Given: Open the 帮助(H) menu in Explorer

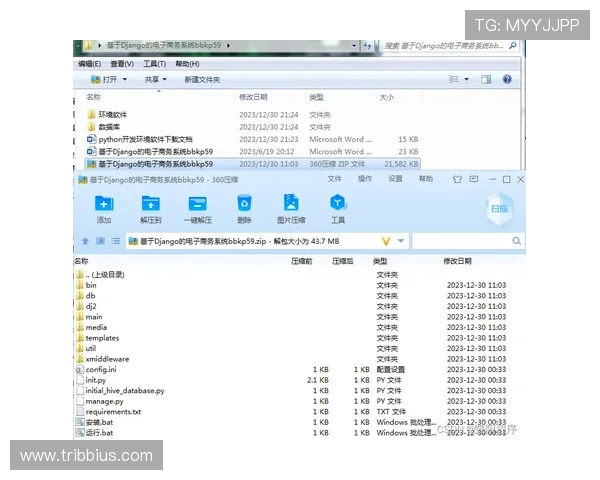Looking at the screenshot, I should (x=188, y=64).
